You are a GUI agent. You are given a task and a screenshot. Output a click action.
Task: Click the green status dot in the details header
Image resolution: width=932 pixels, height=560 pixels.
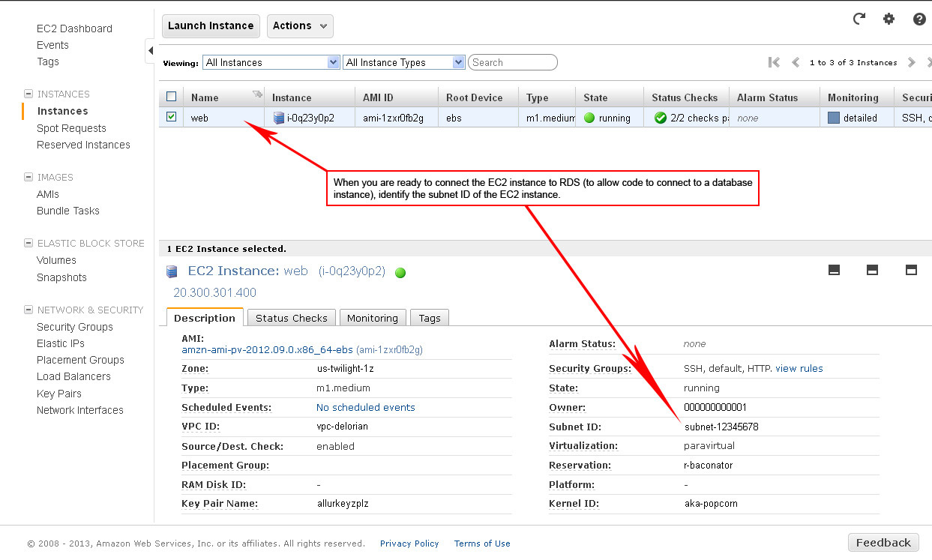tap(400, 273)
